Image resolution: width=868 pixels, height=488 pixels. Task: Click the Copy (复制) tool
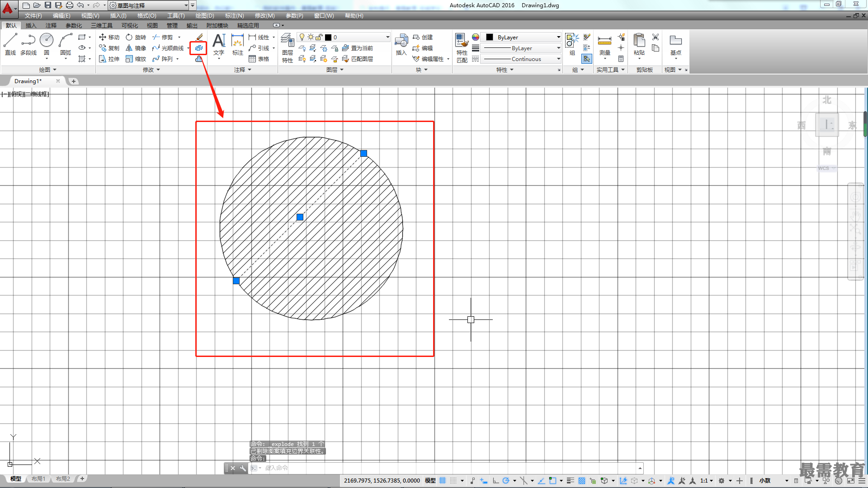click(109, 48)
